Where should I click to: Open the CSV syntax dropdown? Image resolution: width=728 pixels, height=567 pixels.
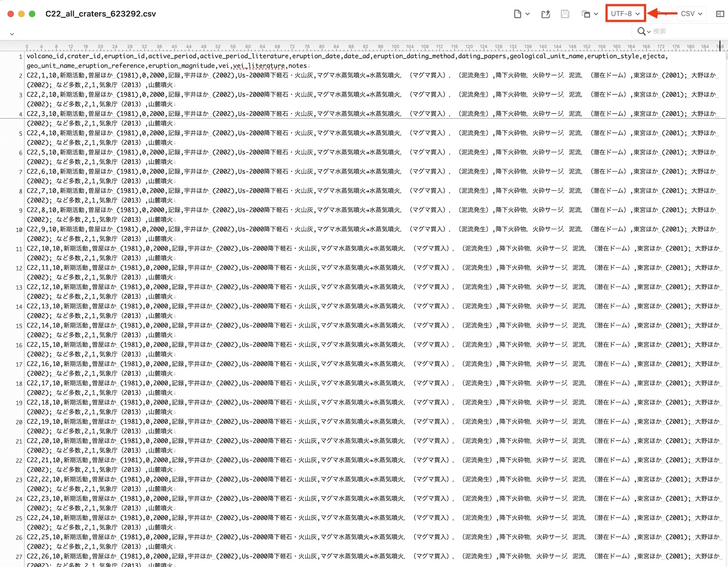click(691, 14)
